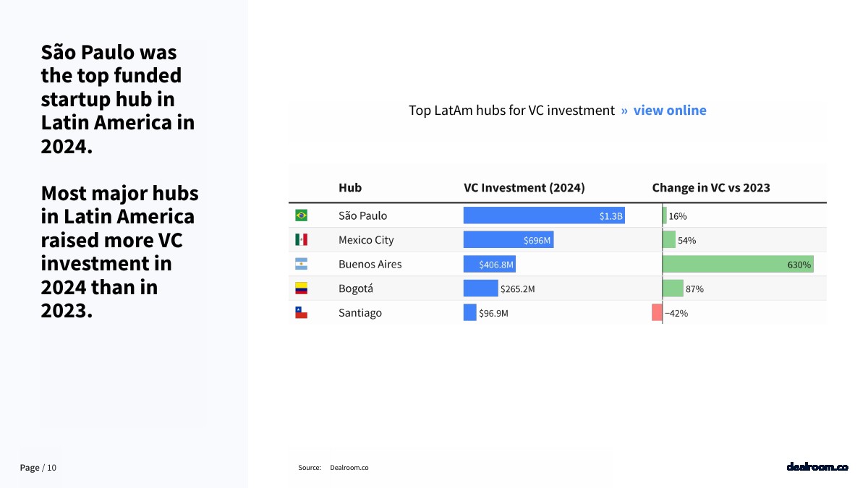Screen dimensions: 868x488
Task: Select the Bogotá VC investment bar
Action: pos(480,288)
